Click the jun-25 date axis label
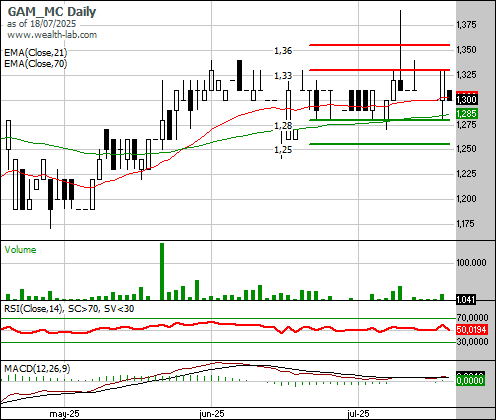496x420 pixels. 212,414
